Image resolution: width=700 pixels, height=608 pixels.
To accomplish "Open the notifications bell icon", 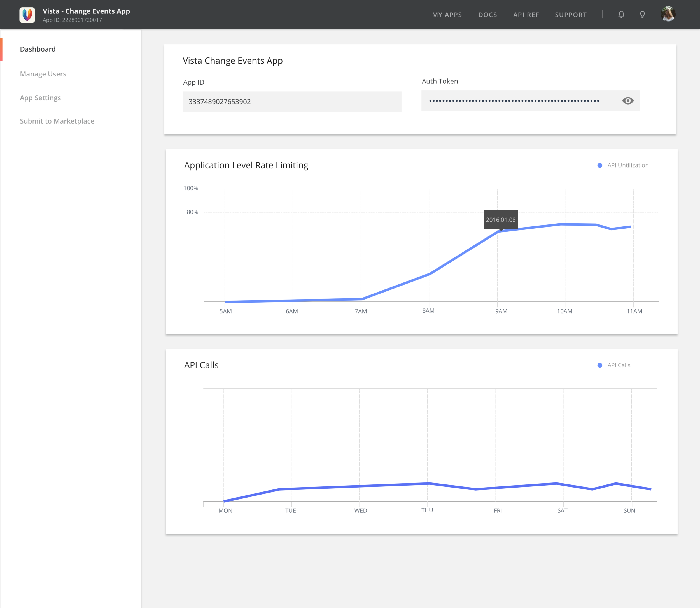I will (621, 15).
